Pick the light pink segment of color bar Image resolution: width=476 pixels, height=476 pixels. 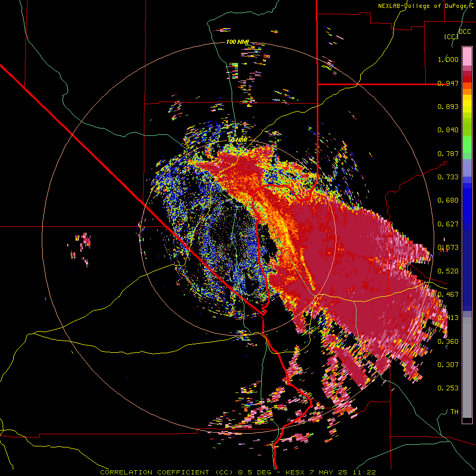[467, 57]
